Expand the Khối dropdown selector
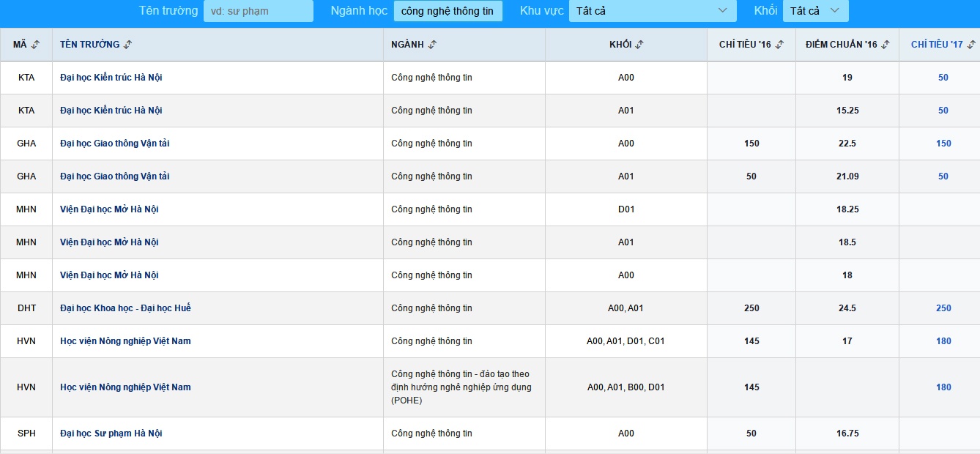Screen dimensions: 980x454 coord(815,11)
